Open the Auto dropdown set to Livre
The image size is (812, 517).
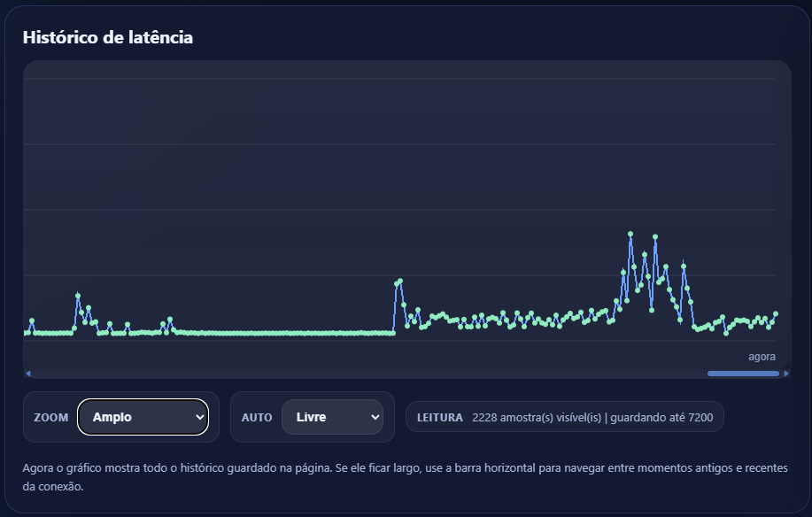pyautogui.click(x=332, y=417)
